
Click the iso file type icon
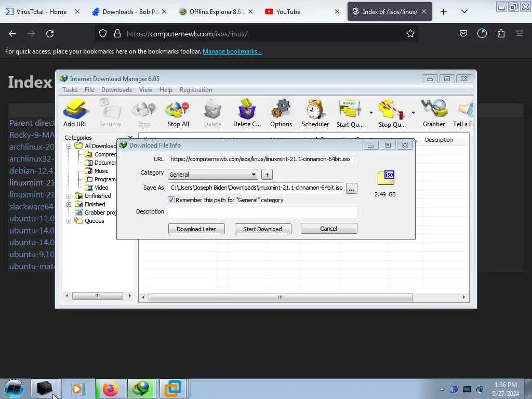(386, 178)
